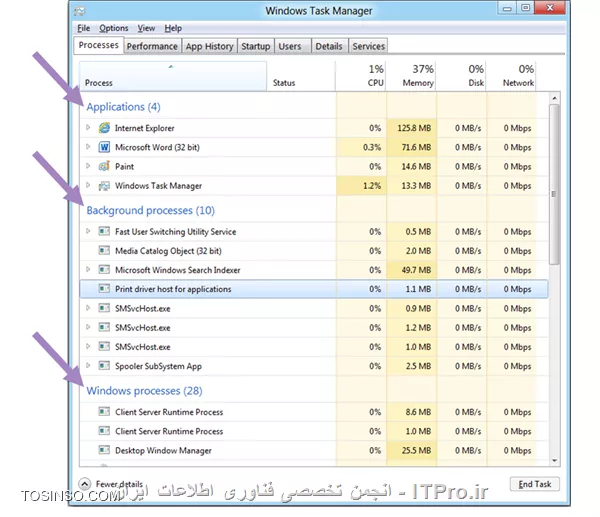Sort by the Network column header
The width and height of the screenshot is (600, 517).
pyautogui.click(x=511, y=76)
